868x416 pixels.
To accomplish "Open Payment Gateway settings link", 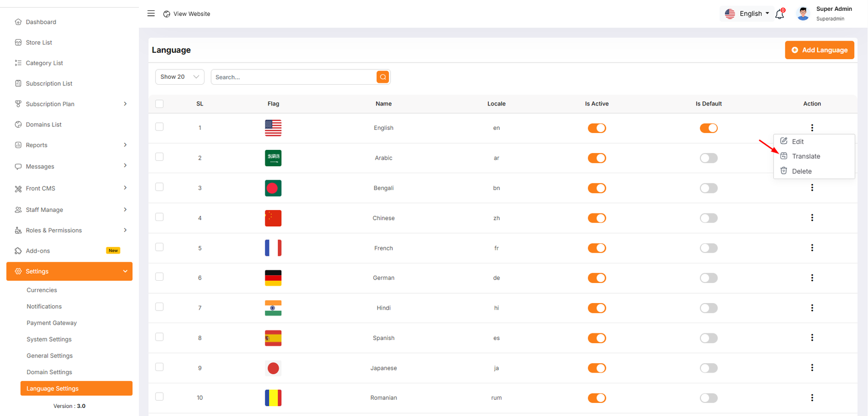I will (x=52, y=323).
